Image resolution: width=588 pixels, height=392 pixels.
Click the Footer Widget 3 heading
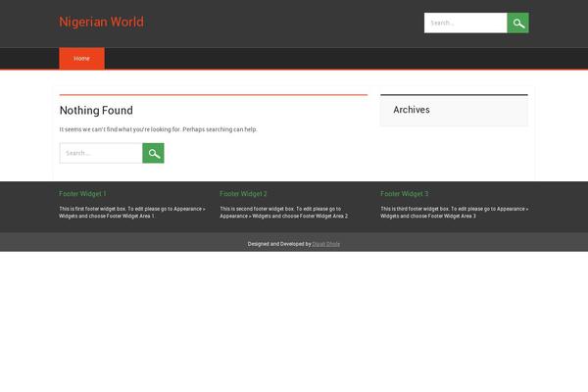404,194
